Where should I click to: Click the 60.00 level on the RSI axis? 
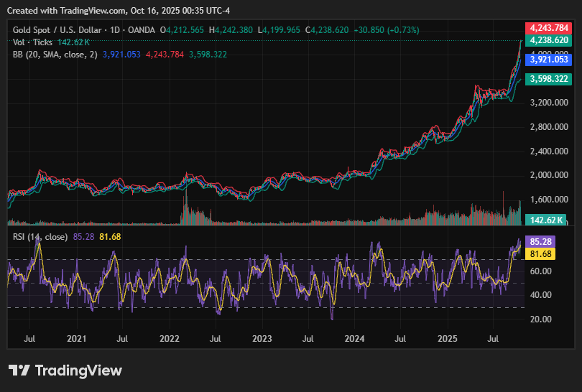pos(541,271)
